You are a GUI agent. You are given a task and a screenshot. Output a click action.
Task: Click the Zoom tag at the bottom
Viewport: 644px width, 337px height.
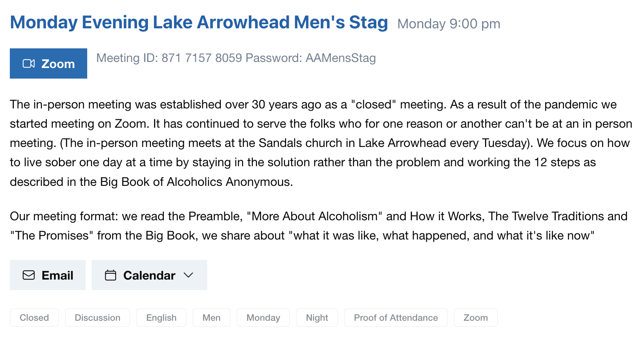(476, 318)
